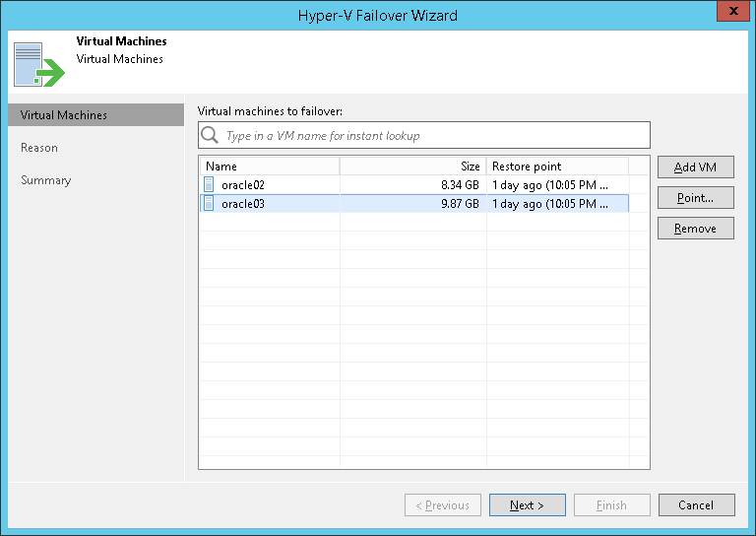
Task: Click the search magnifier icon
Action: coord(210,135)
